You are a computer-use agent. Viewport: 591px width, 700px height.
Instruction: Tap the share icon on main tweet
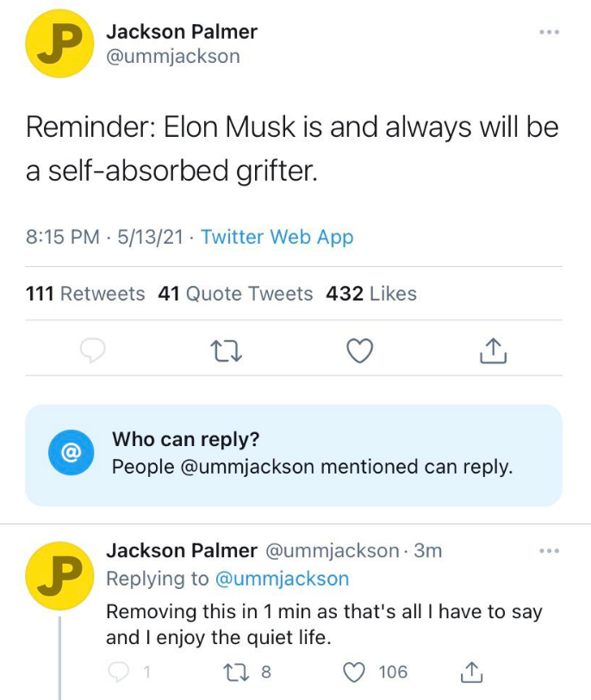pyautogui.click(x=490, y=350)
